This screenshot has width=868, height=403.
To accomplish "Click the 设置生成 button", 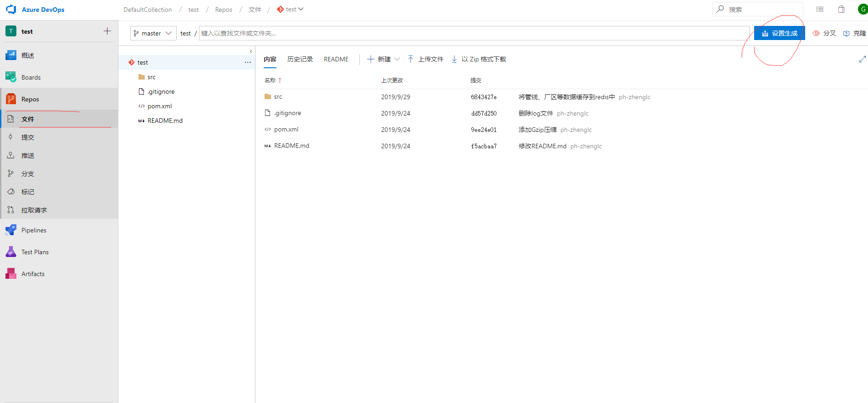I will [x=779, y=33].
